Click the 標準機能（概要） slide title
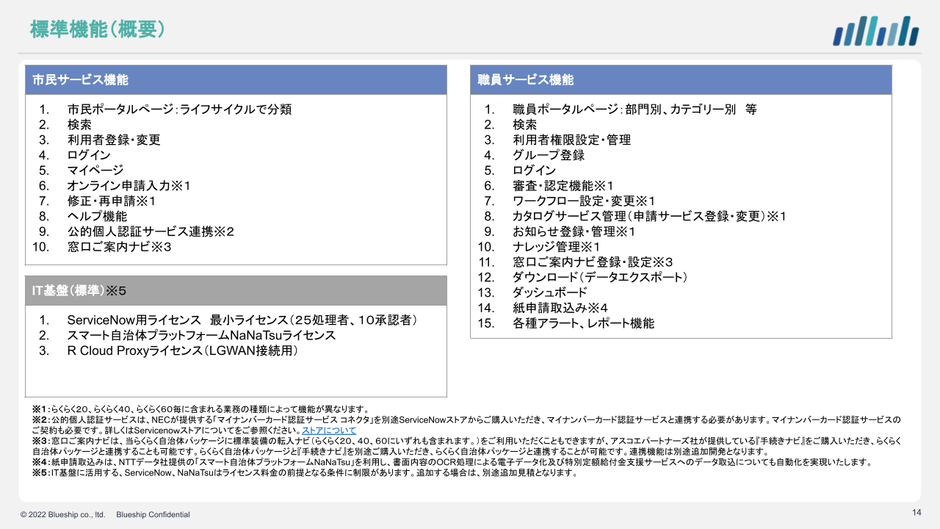The height and width of the screenshot is (529, 940). point(97,30)
